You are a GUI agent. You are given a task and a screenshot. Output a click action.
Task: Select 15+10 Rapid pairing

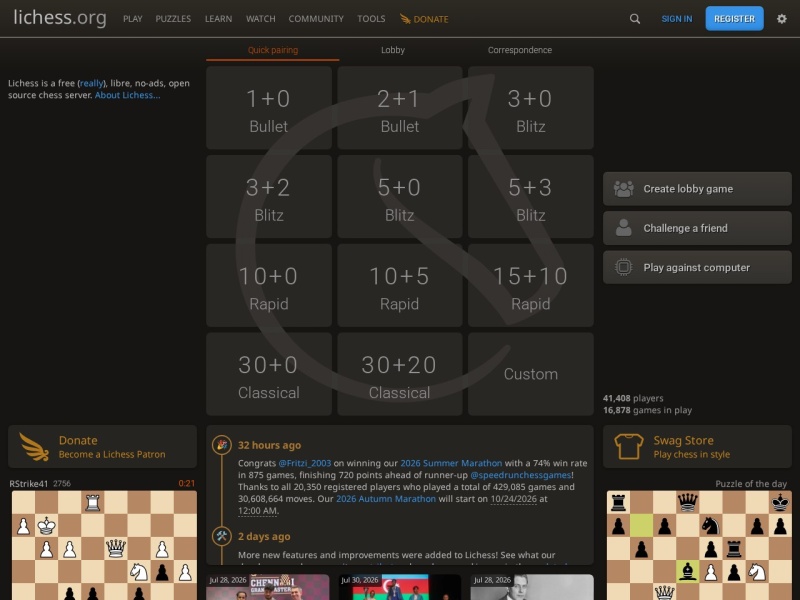click(531, 285)
